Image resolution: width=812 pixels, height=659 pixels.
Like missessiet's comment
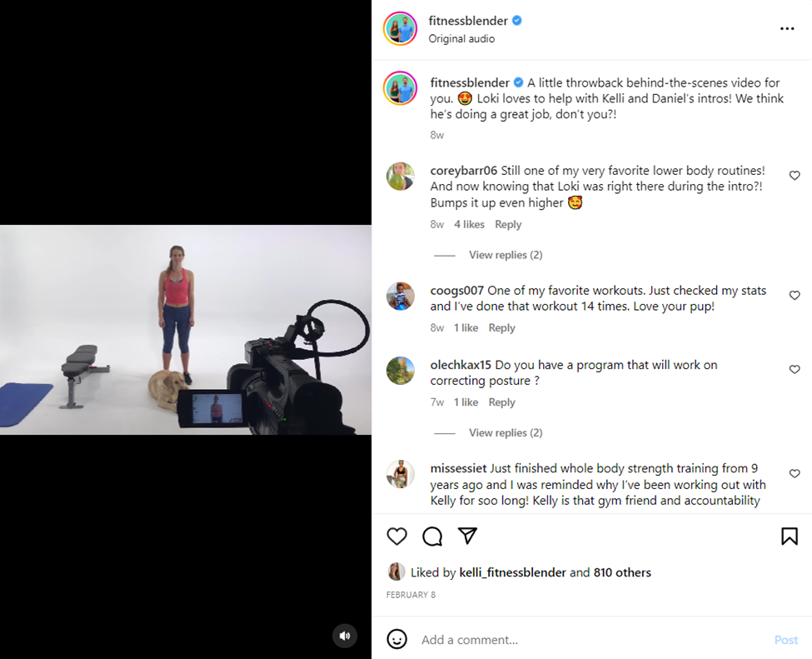click(x=795, y=474)
